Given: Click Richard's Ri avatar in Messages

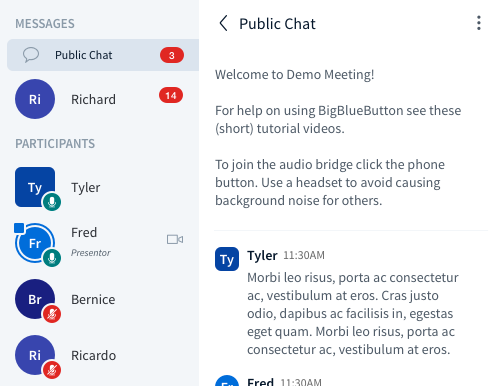Looking at the screenshot, I should [35, 99].
